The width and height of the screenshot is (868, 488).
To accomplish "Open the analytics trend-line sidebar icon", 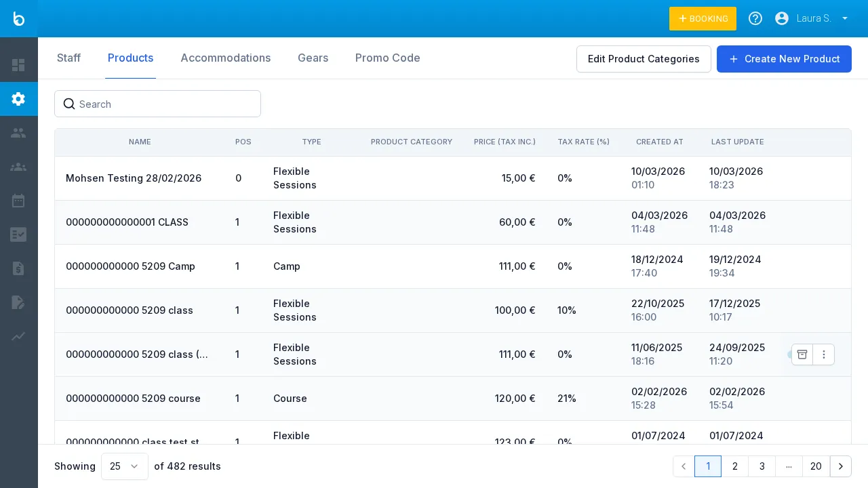I will click(18, 336).
